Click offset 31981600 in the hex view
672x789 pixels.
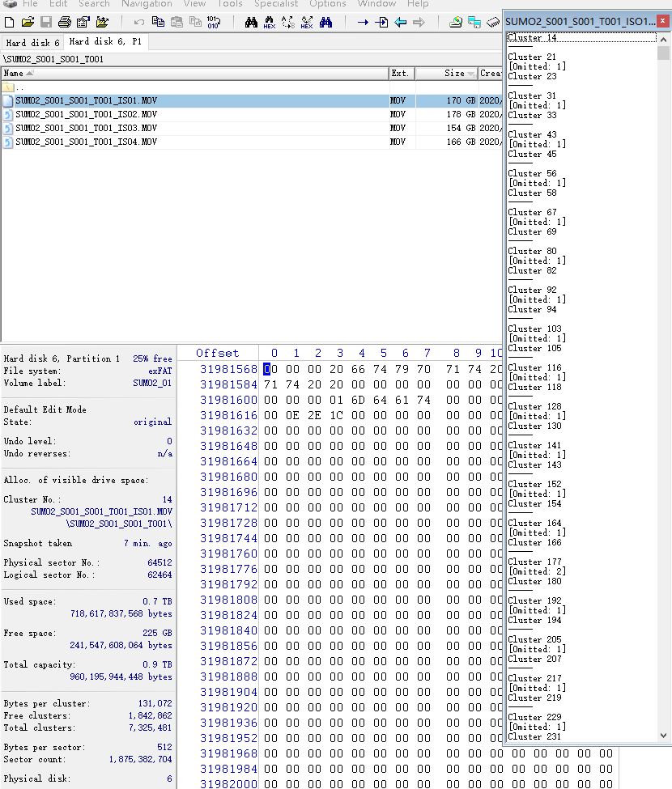[228, 400]
